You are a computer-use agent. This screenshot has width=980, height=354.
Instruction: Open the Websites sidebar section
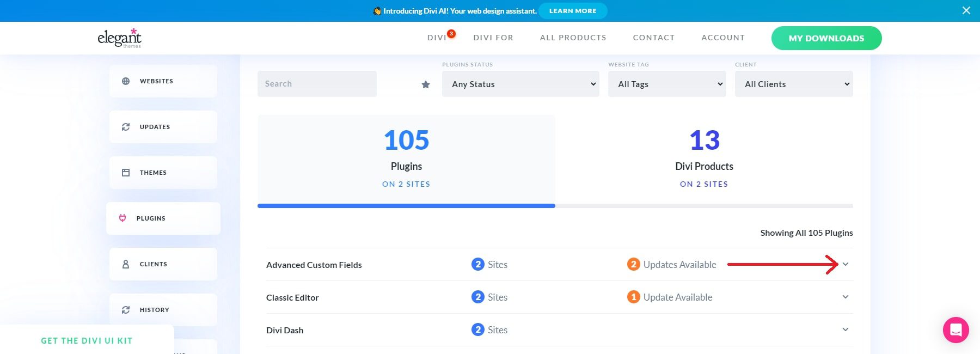coord(163,81)
